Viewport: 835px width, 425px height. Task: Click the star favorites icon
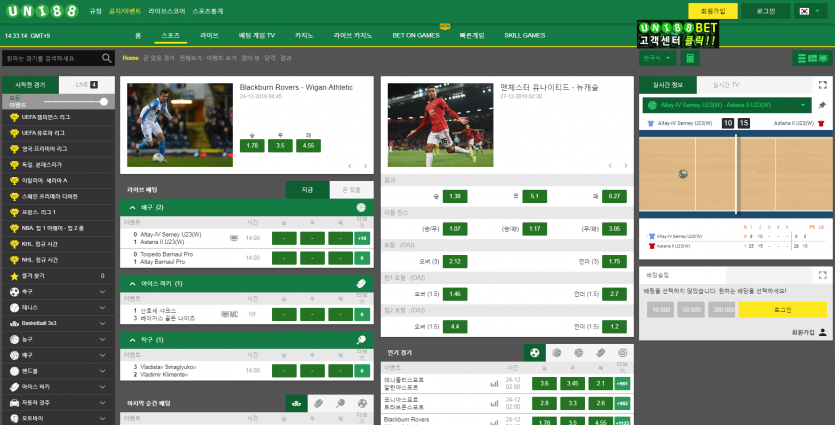[x=14, y=276]
